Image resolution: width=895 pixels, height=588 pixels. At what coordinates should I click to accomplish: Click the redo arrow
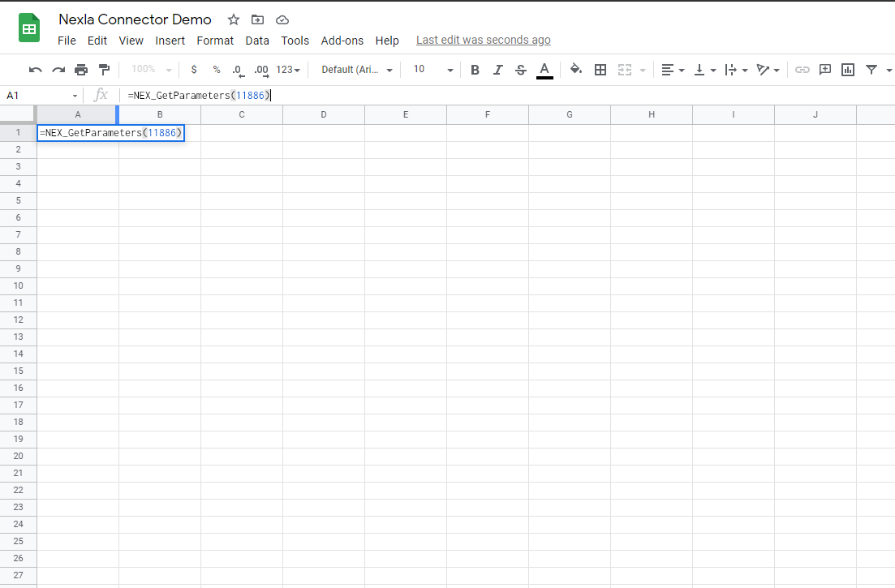tap(58, 70)
